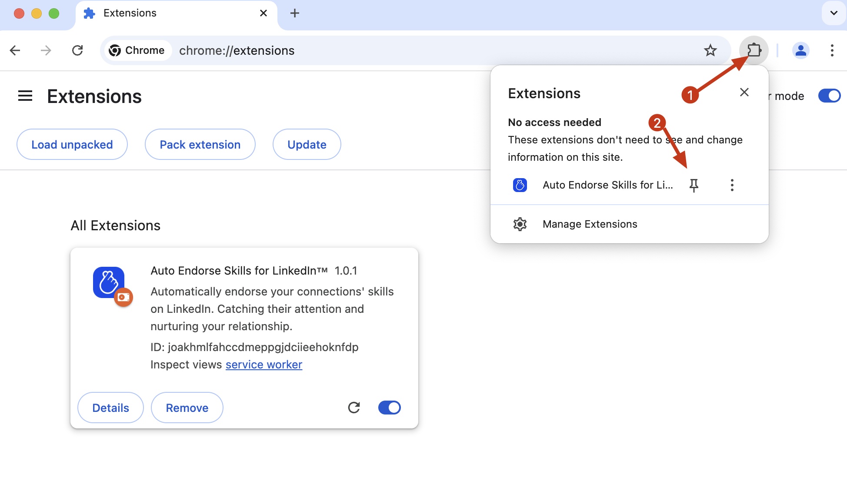This screenshot has width=847, height=504.
Task: Close the Extensions popup dialog
Action: click(744, 92)
